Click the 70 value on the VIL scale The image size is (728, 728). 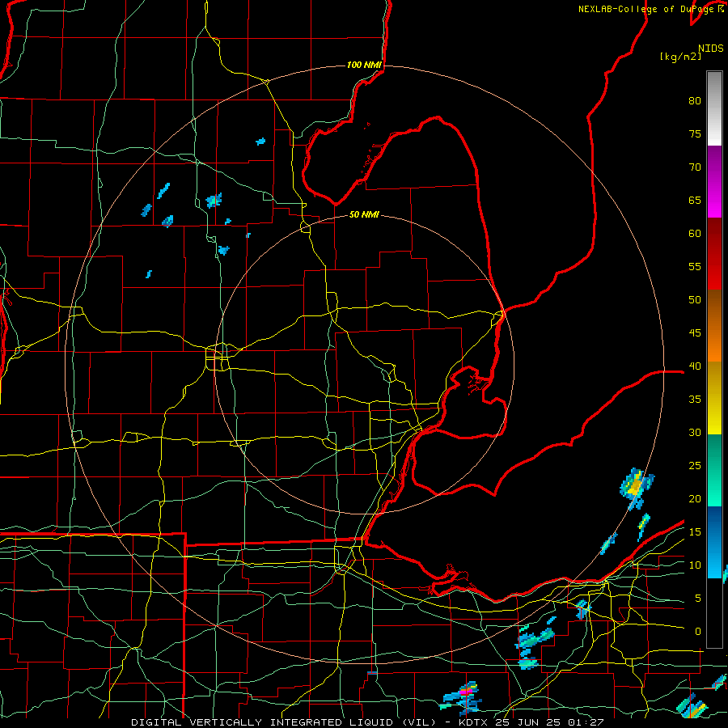[x=695, y=167]
